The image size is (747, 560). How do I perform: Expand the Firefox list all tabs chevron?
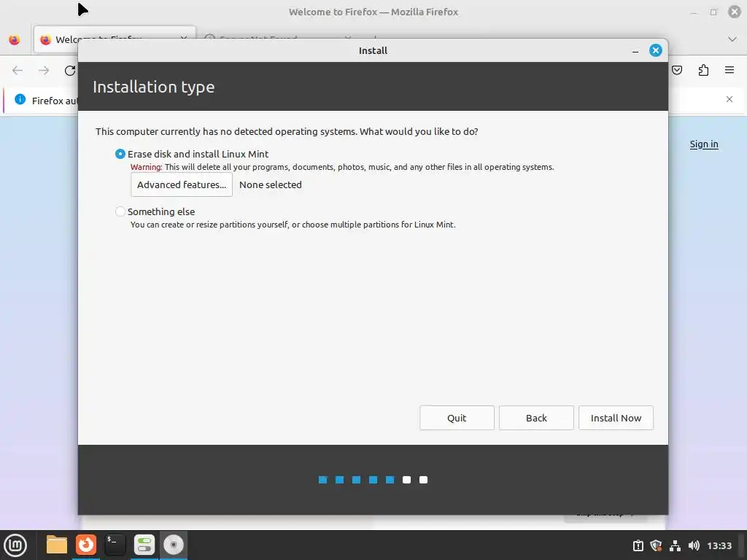click(x=732, y=39)
